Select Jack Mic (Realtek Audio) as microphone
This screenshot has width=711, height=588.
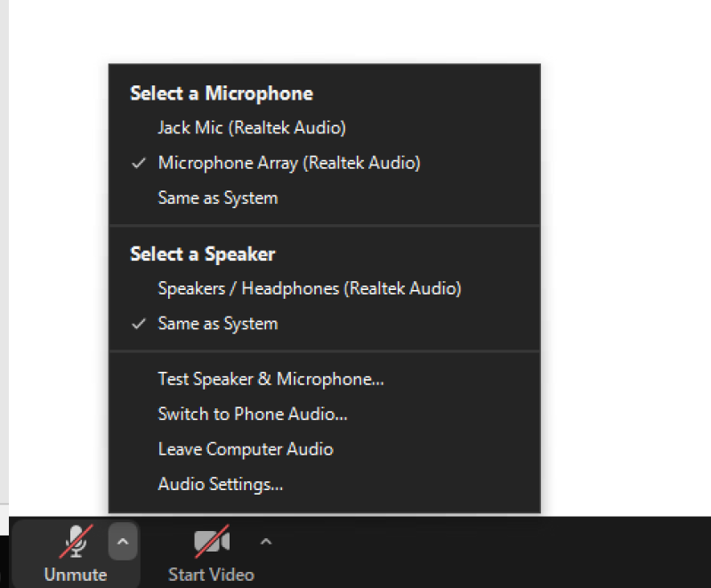coord(251,128)
